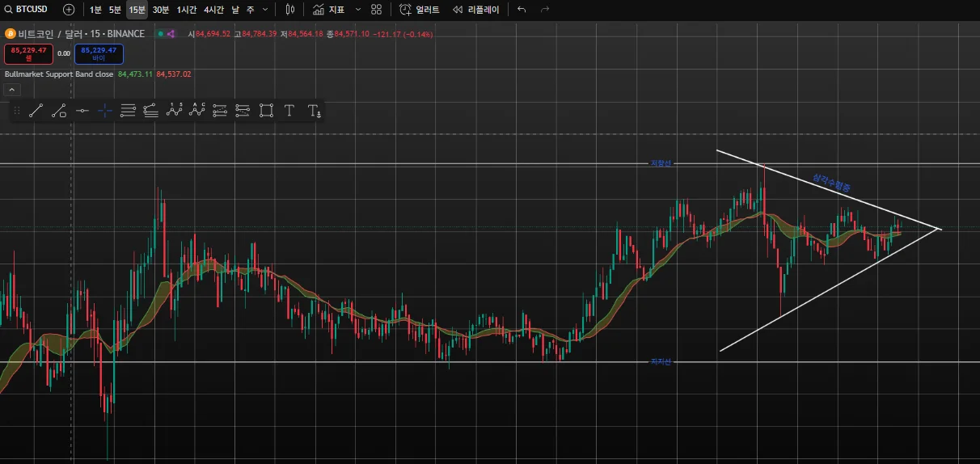Grab the drawing toolbar drag handle
Viewport: 980px width, 464px height.
click(x=17, y=111)
